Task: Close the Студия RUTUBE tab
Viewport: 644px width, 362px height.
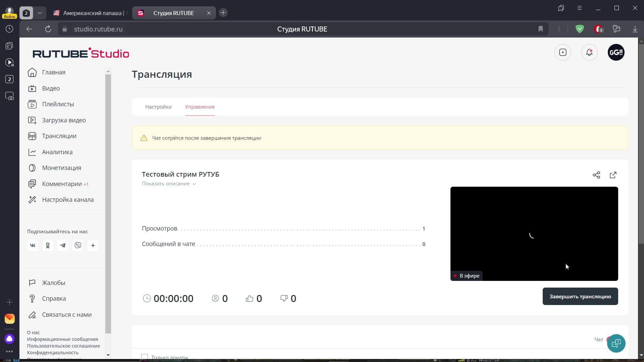Action: pyautogui.click(x=209, y=13)
